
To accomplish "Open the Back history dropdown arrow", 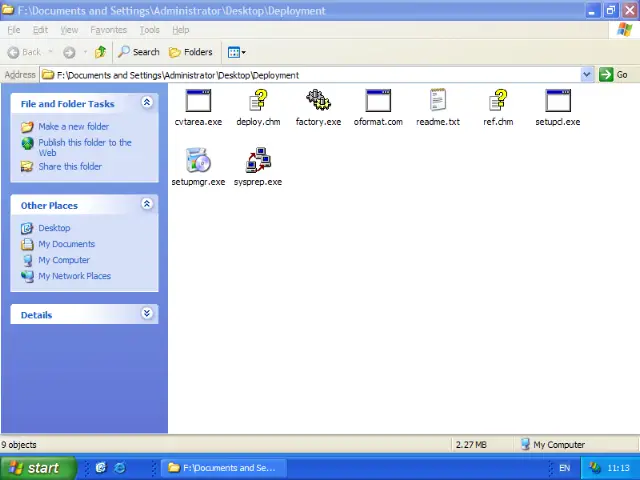I will (51, 52).
